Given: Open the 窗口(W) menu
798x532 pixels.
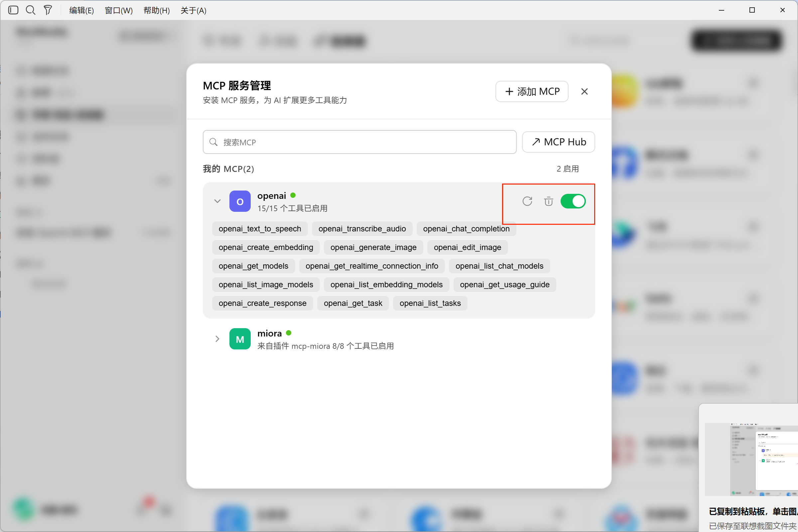Looking at the screenshot, I should pos(119,11).
